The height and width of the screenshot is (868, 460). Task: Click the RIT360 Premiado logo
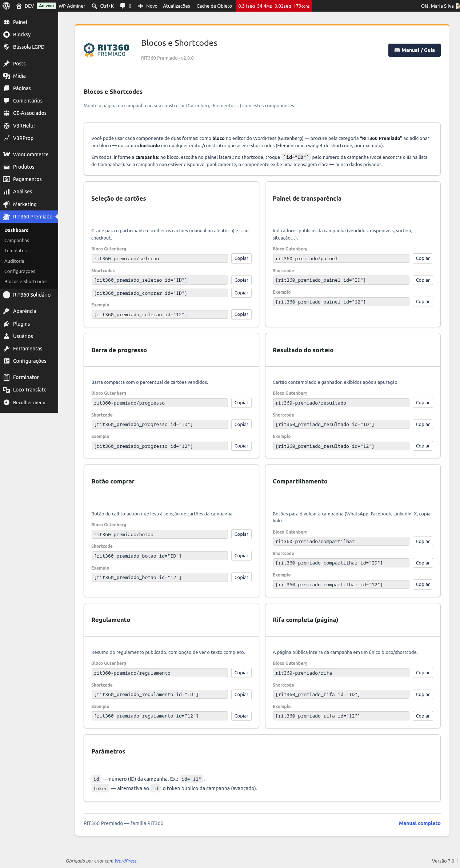pyautogui.click(x=107, y=50)
